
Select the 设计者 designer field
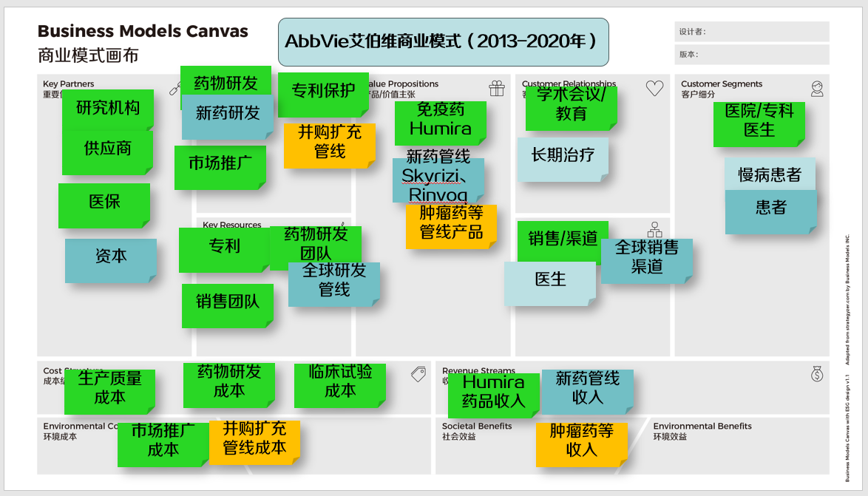tap(752, 32)
